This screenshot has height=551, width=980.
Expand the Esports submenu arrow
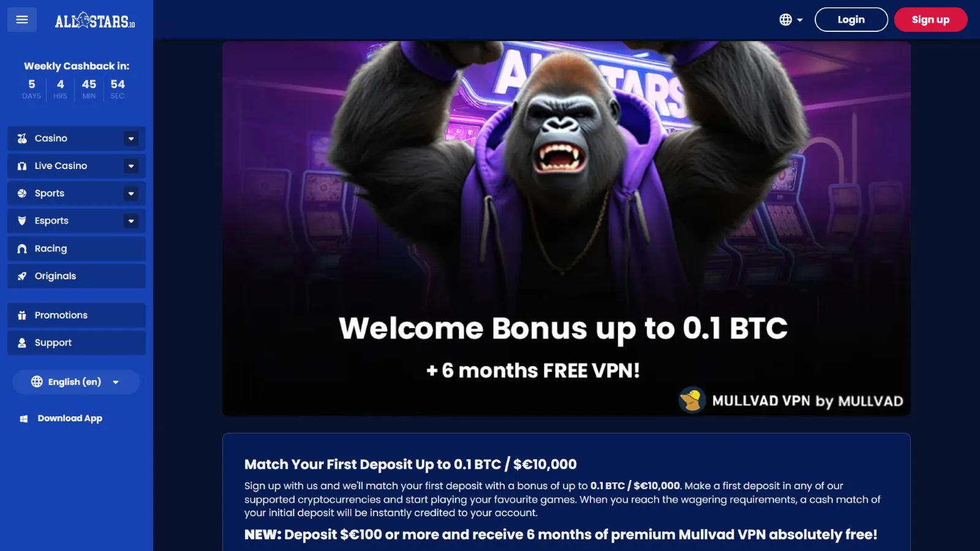point(131,221)
